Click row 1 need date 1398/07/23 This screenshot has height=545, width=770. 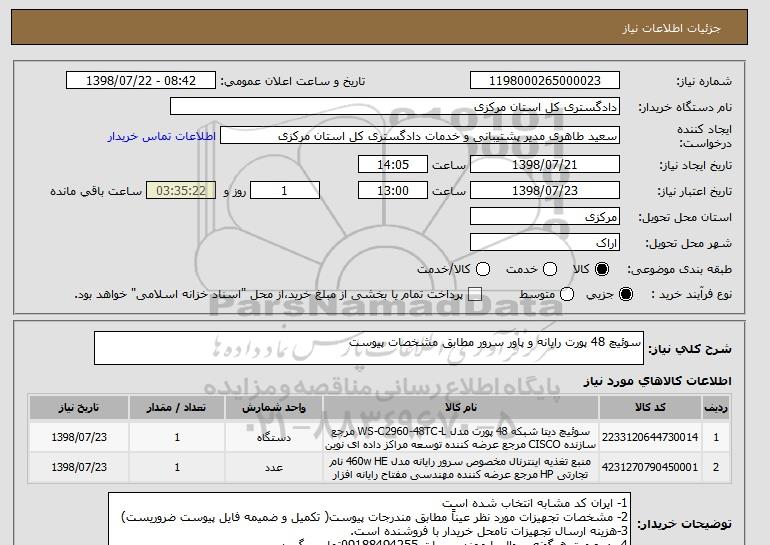[x=79, y=437]
